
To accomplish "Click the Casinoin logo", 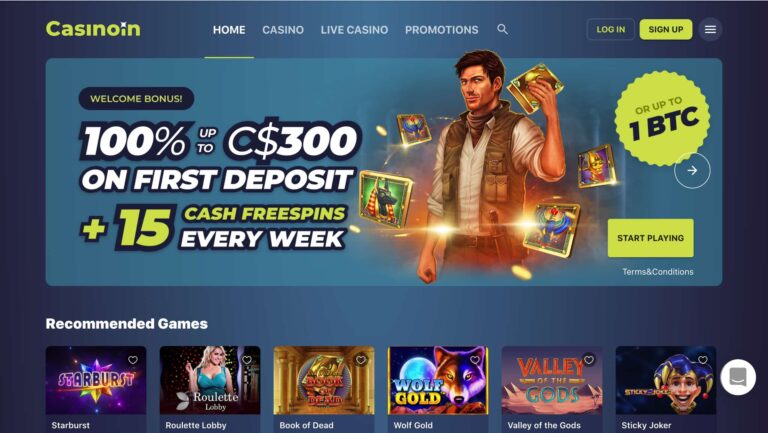I will [x=93, y=29].
